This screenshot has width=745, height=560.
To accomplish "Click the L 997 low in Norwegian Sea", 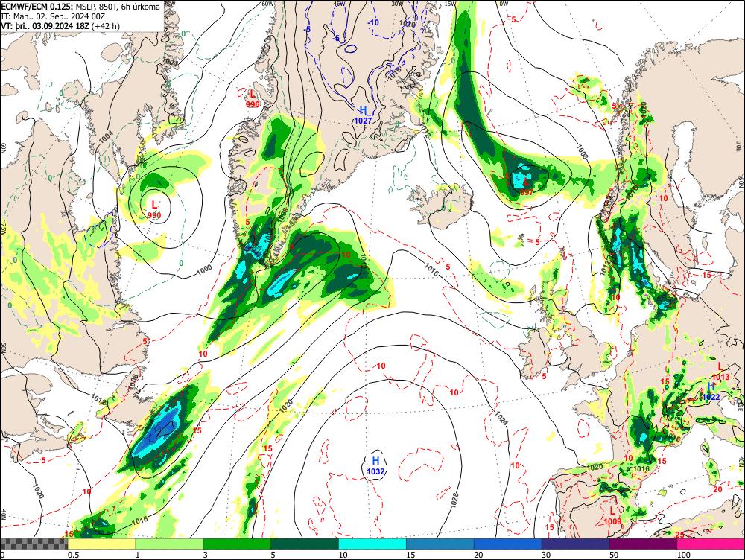I will pyautogui.click(x=526, y=187).
